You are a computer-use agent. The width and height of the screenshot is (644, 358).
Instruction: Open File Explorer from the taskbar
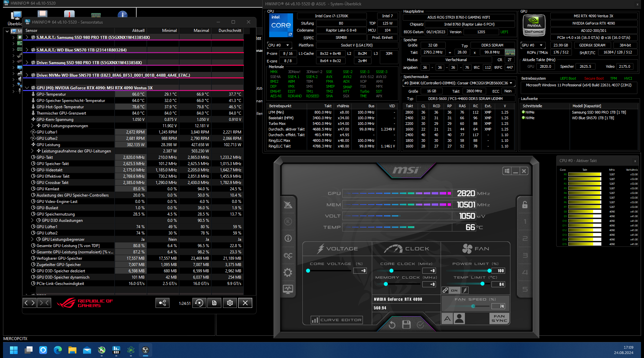[72, 350]
